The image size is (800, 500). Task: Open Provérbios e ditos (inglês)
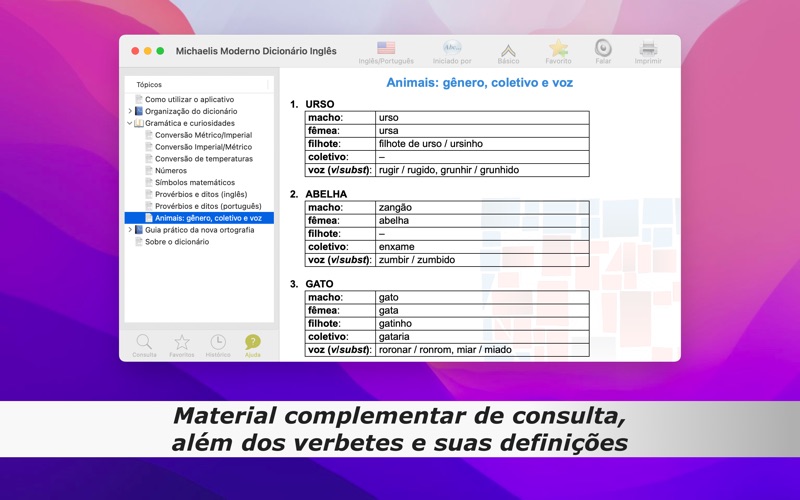coord(201,194)
